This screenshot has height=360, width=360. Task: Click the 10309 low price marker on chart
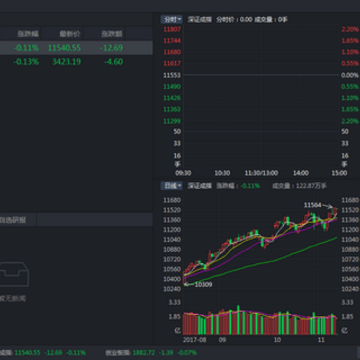tap(203, 284)
